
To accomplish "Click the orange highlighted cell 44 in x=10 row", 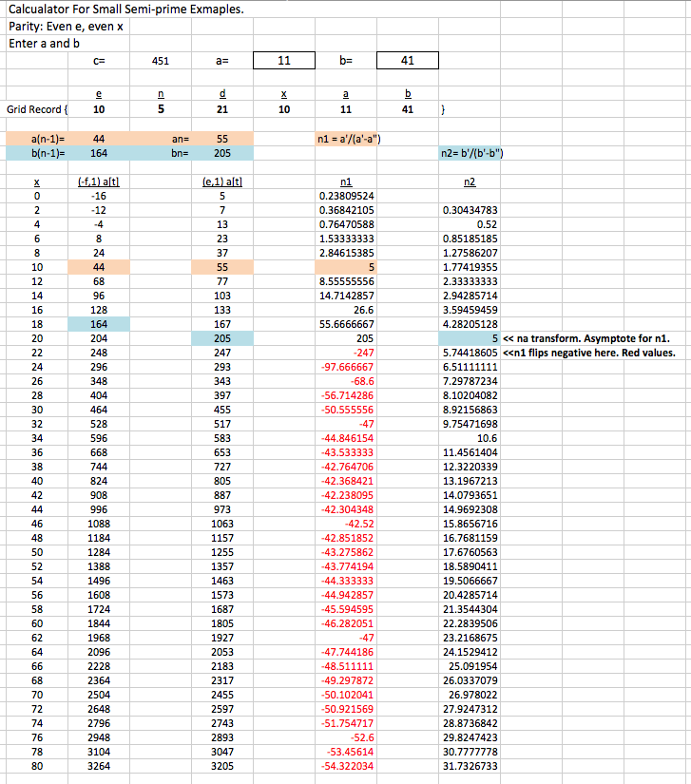I will [99, 267].
